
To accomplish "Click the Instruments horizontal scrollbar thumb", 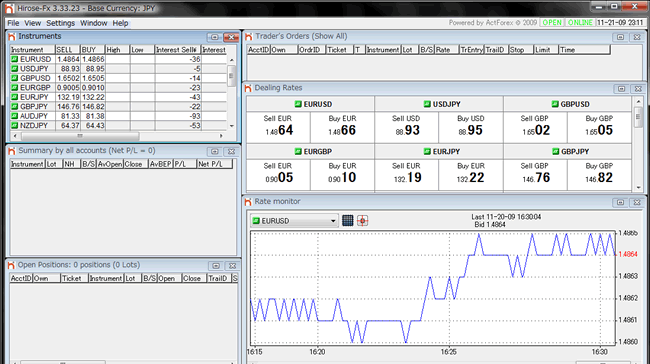I will [80, 136].
